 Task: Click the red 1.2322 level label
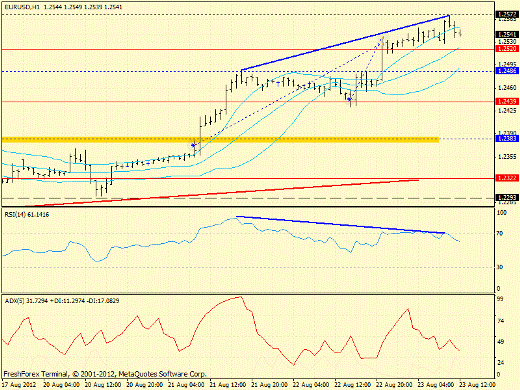(x=507, y=178)
